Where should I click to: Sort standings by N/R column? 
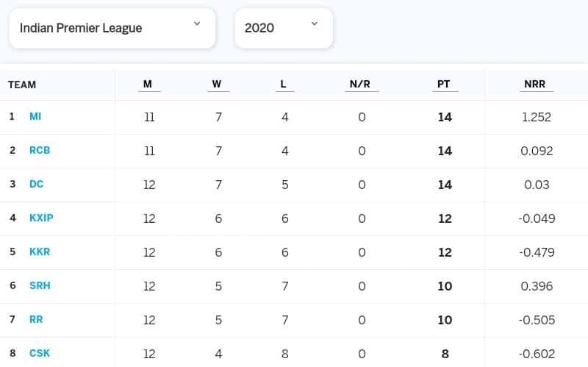[360, 84]
